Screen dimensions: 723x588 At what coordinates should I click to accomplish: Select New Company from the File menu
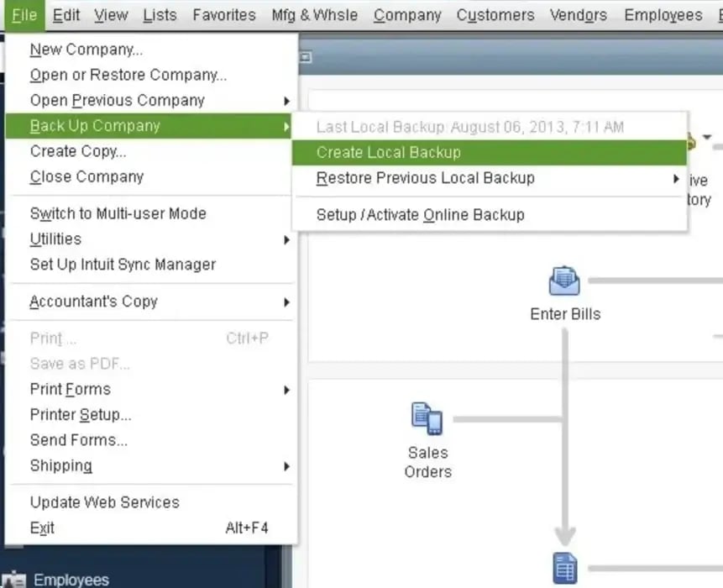(x=85, y=49)
